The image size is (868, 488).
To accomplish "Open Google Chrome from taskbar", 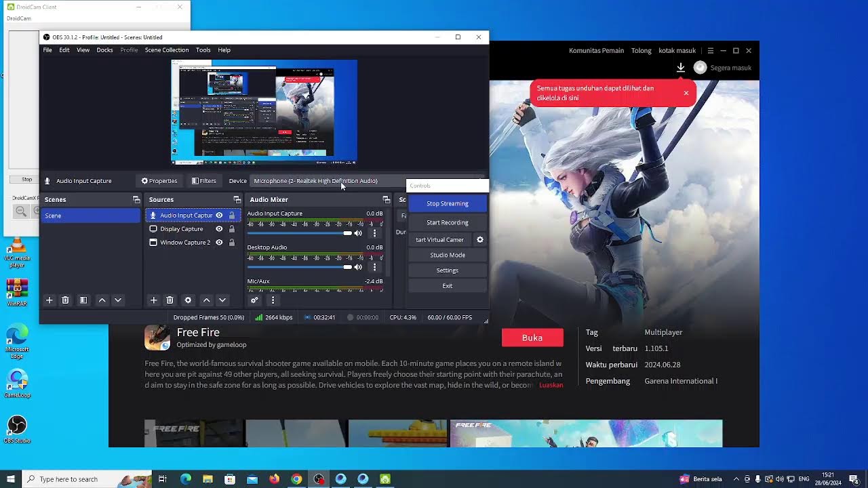I will point(296,479).
